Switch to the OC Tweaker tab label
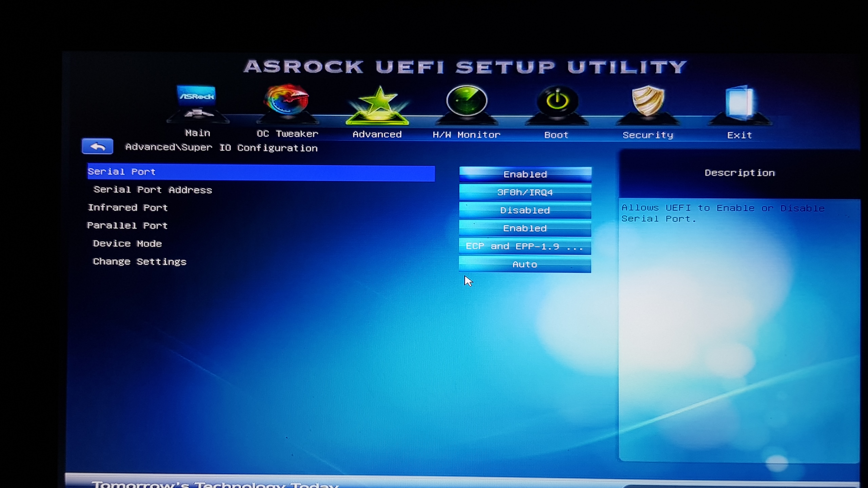This screenshot has height=488, width=868. pyautogui.click(x=288, y=134)
